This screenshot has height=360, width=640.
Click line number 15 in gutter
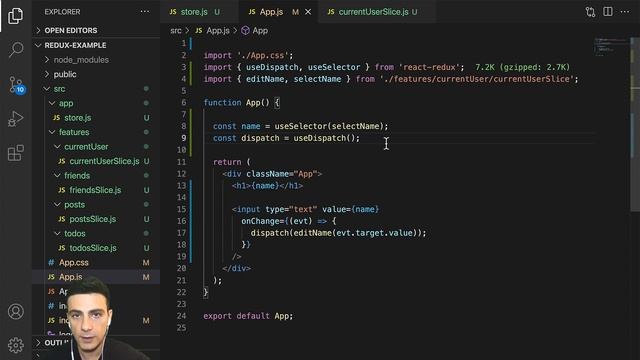click(182, 209)
